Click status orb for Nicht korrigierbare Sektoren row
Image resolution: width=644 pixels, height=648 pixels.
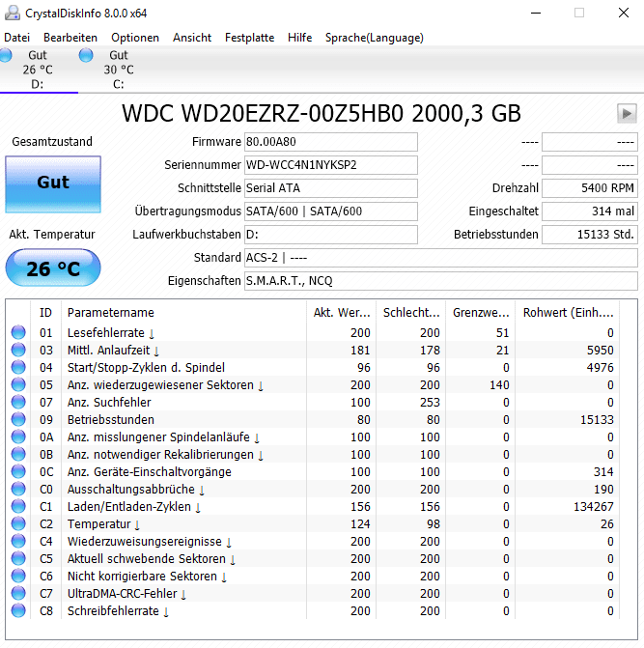point(18,576)
